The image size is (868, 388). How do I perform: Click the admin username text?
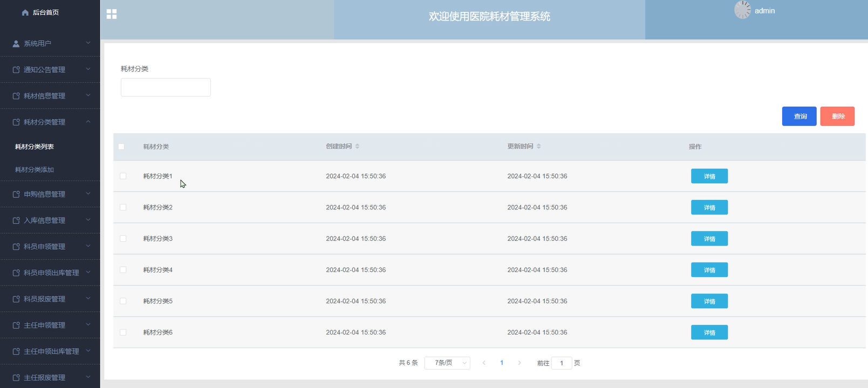pyautogui.click(x=764, y=11)
